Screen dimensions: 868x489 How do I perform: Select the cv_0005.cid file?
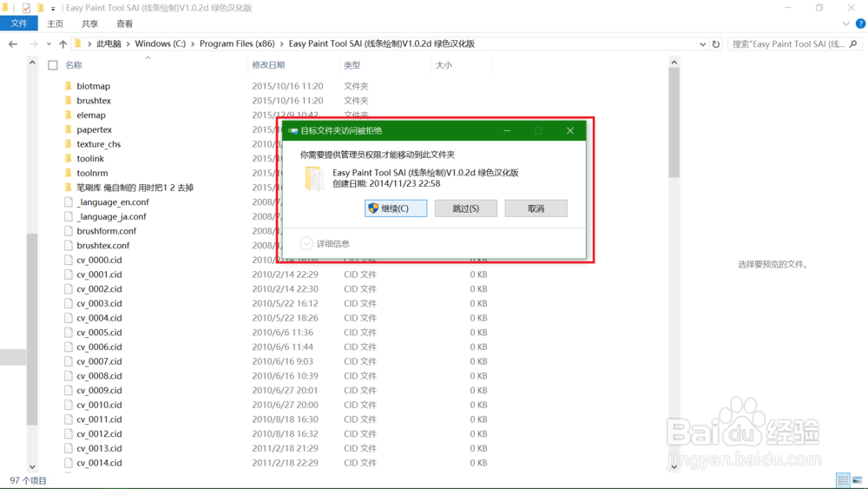(99, 333)
